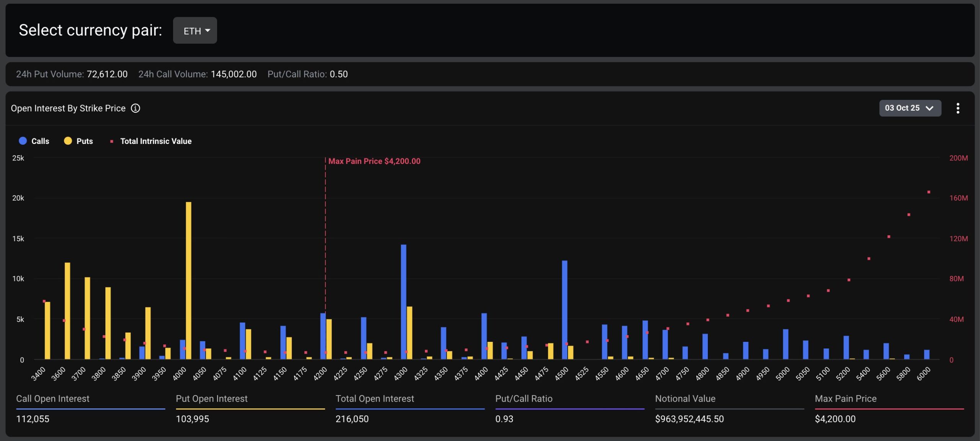Toggle Total Intrinsic Value off in the legend
Screen dimensions: 980x441
tap(156, 141)
